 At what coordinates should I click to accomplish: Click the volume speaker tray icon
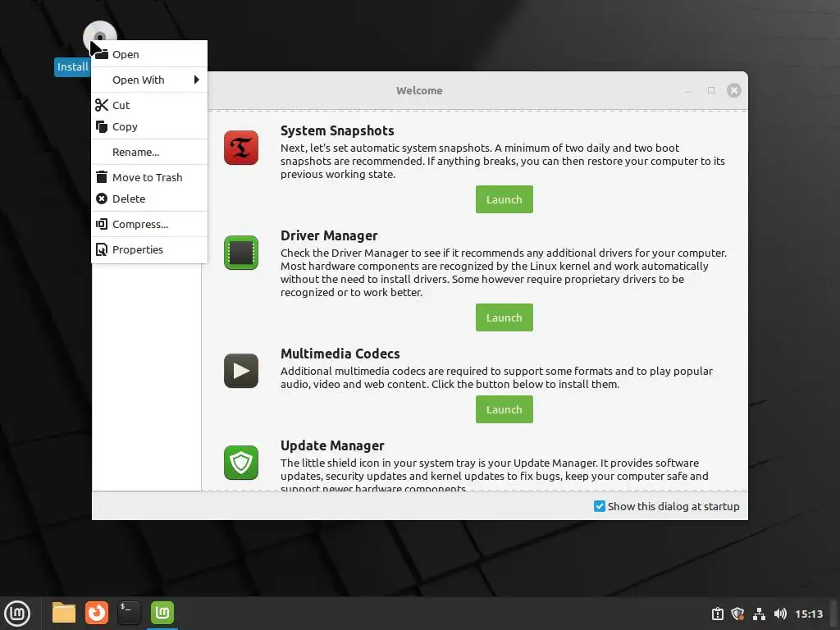(780, 614)
